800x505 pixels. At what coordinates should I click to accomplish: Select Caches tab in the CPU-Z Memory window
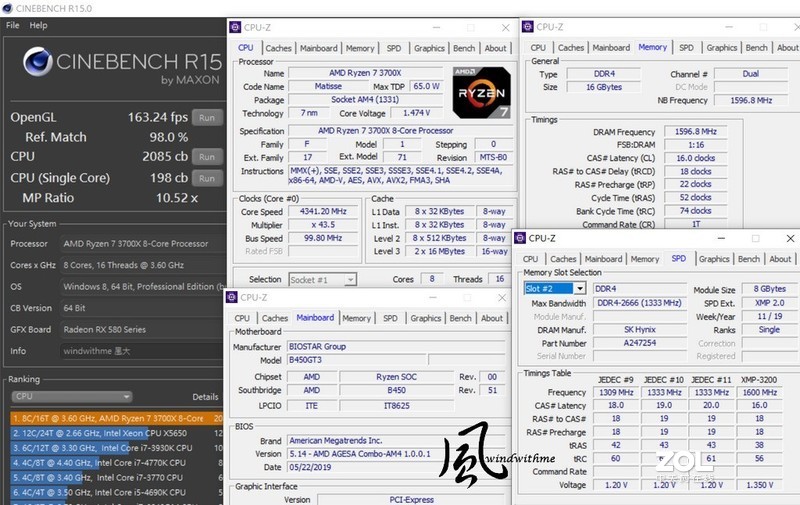pyautogui.click(x=570, y=47)
